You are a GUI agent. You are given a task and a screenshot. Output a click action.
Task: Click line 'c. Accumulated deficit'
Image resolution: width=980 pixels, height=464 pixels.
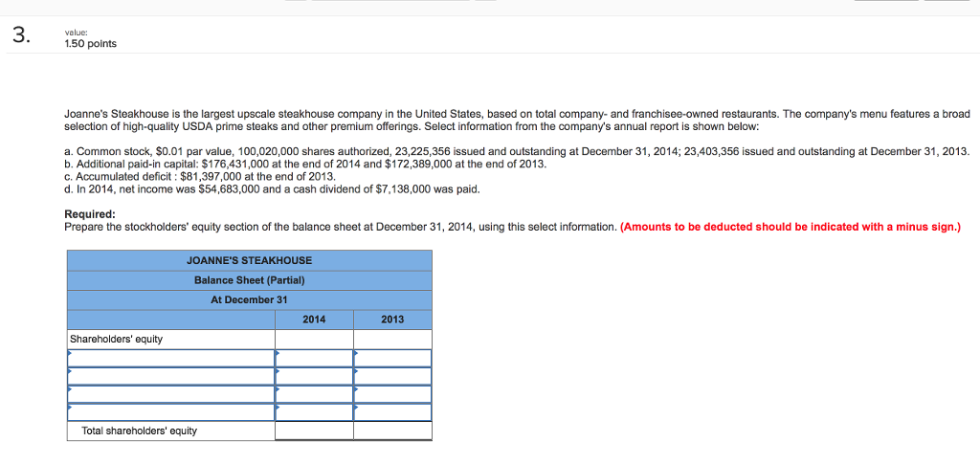pos(201,177)
